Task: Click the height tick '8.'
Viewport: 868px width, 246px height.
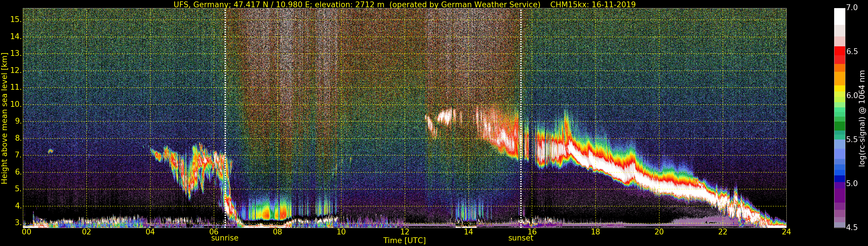Action: click(x=18, y=138)
